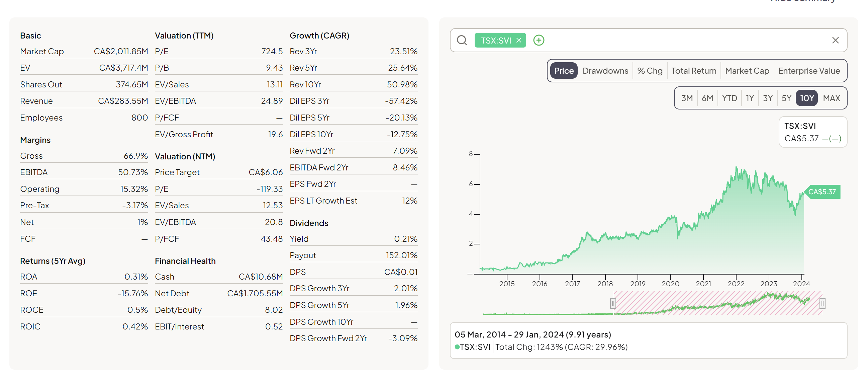Click the left range slider handle
This screenshot has width=868, height=375.
click(x=612, y=303)
